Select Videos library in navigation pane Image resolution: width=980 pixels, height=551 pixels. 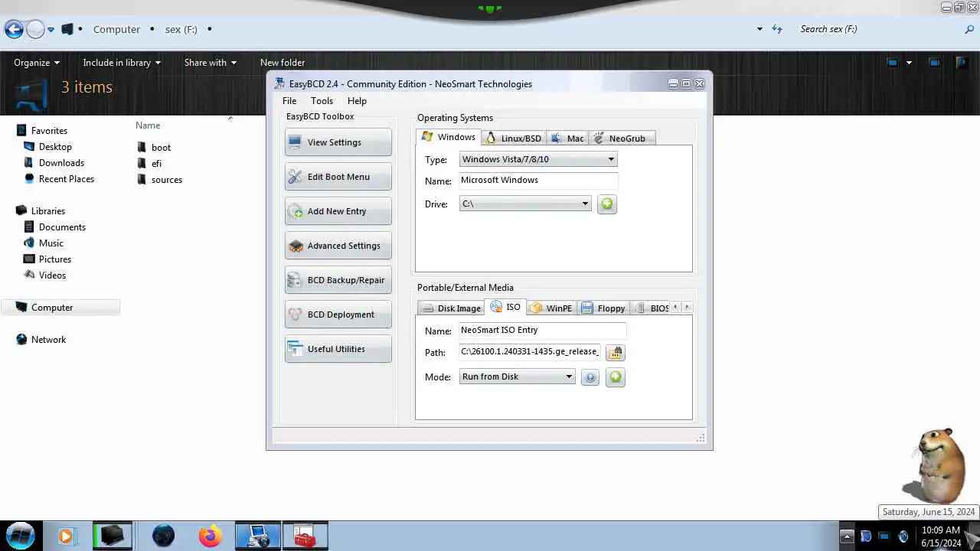[x=52, y=275]
